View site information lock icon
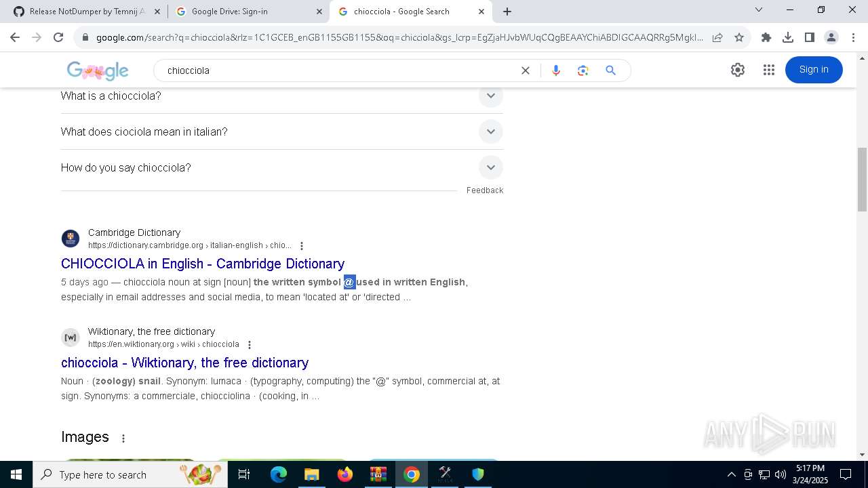 85,37
